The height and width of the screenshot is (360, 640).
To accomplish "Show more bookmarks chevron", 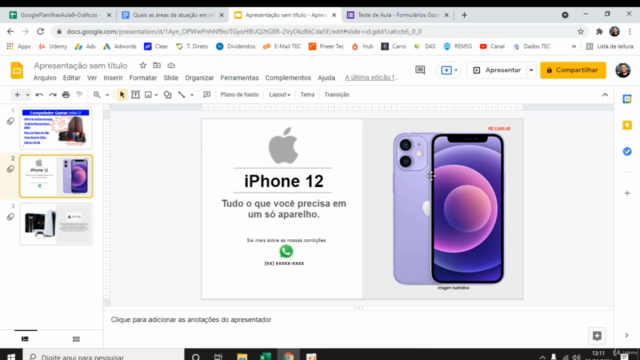I will click(574, 47).
